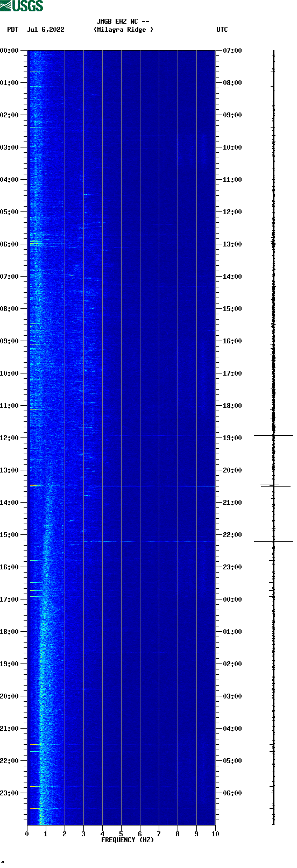
Task: Click the frequency axis tick label '0'
Action: point(27,834)
